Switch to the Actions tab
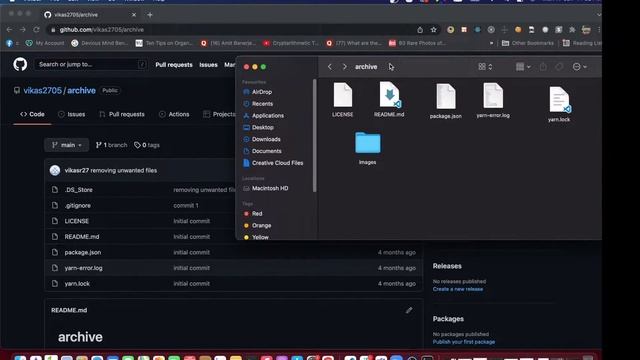This screenshot has width=640, height=360. [174, 114]
